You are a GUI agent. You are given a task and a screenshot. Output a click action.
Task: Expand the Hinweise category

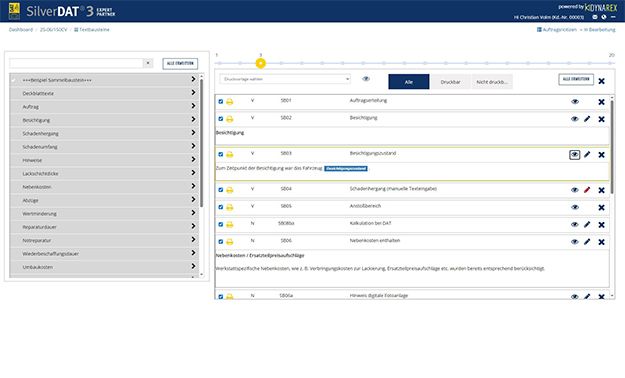(x=193, y=159)
